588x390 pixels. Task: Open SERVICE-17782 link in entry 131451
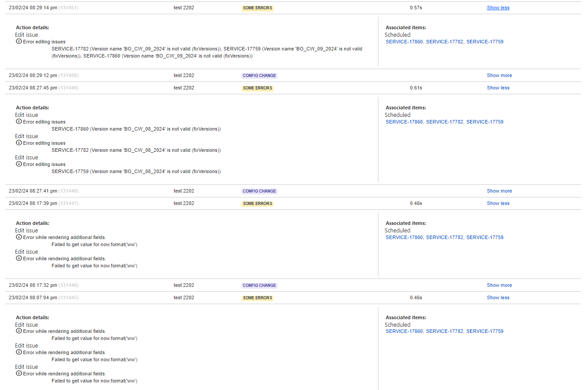click(444, 42)
